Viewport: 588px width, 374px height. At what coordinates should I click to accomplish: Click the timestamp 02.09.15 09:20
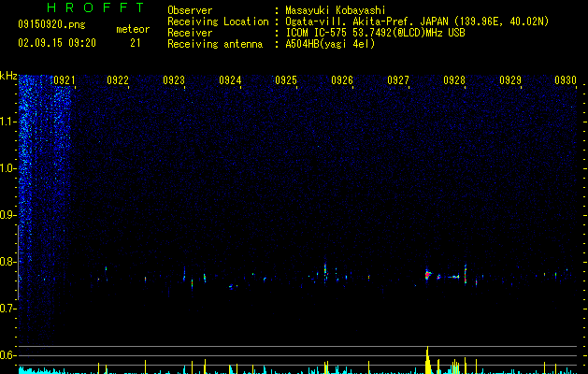57,43
